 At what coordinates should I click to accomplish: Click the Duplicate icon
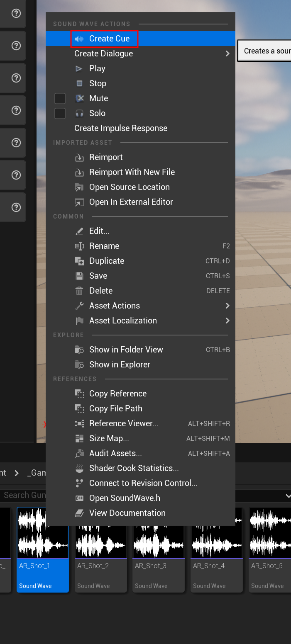79,261
